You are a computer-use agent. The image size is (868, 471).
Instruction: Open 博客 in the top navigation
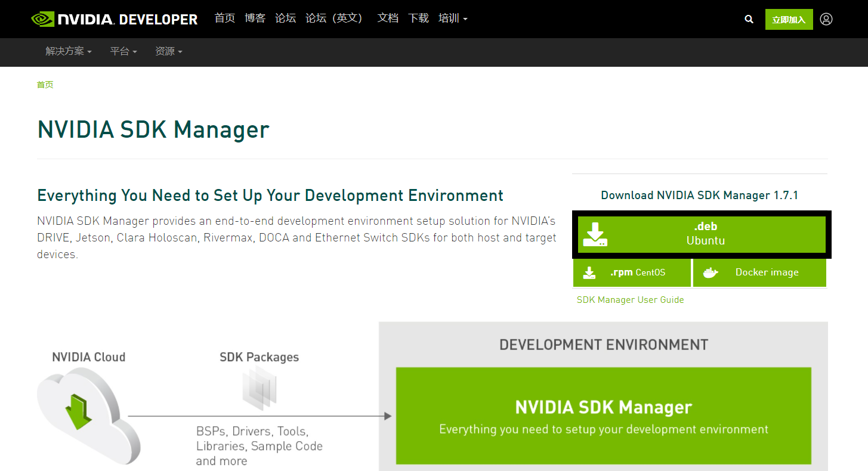[255, 18]
